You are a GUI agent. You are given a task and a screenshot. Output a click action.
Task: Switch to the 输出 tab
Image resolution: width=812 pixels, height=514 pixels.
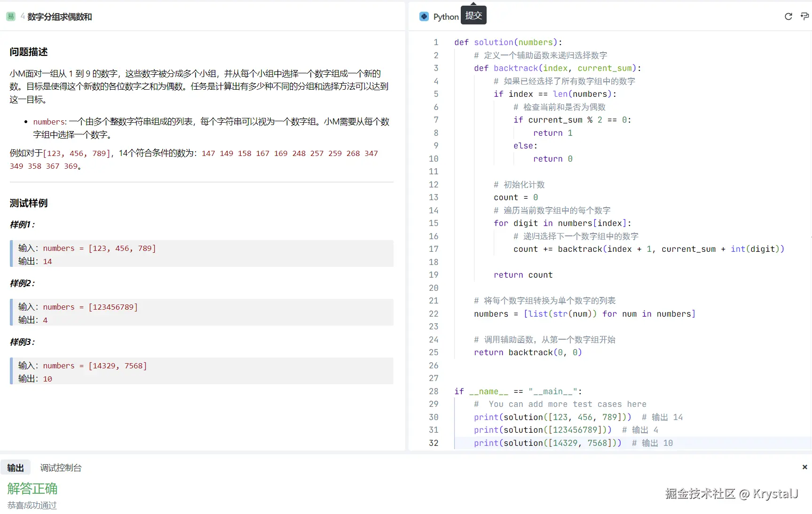16,467
